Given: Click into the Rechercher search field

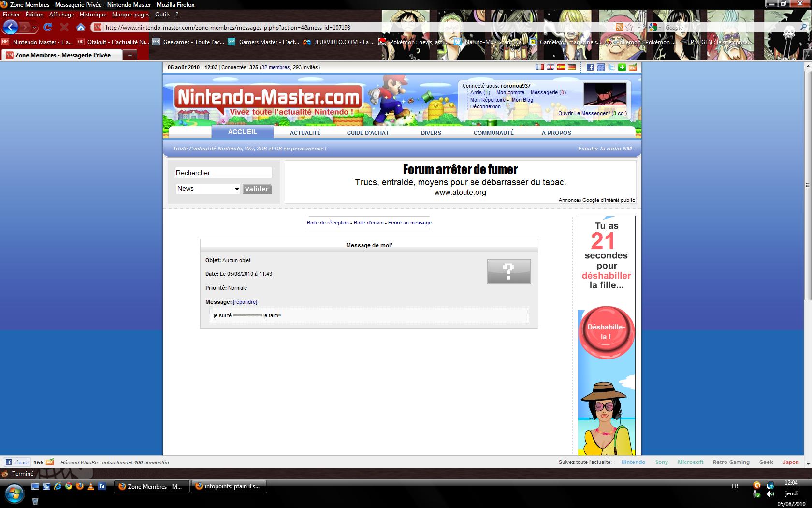Looking at the screenshot, I should (x=224, y=173).
